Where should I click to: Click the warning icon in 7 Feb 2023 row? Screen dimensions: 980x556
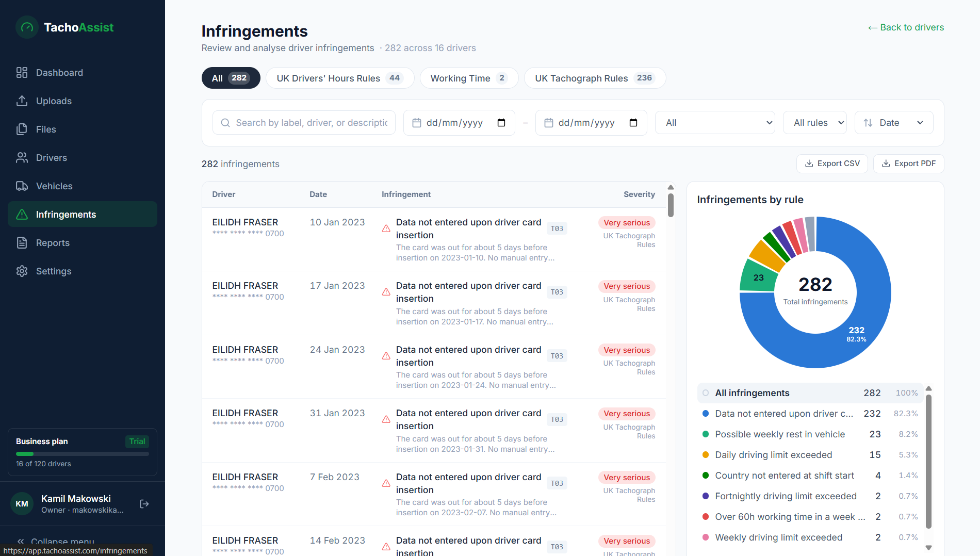click(x=386, y=483)
